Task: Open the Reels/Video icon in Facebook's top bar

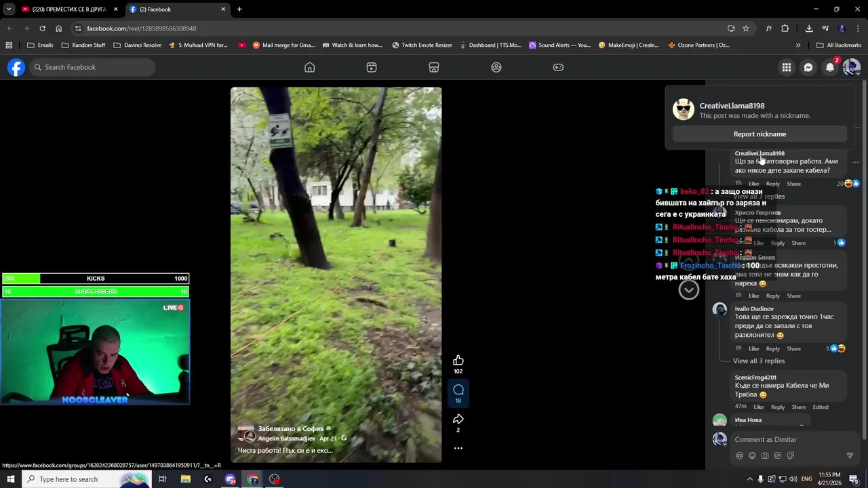Action: pyautogui.click(x=372, y=67)
